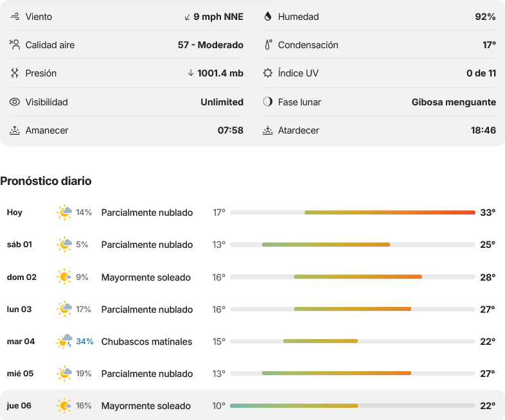Click the sunset icon beside Atardecer
505x420 pixels.
pyautogui.click(x=268, y=130)
